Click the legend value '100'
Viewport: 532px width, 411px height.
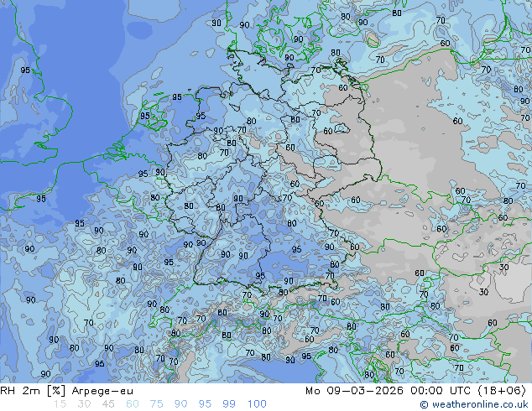point(257,404)
